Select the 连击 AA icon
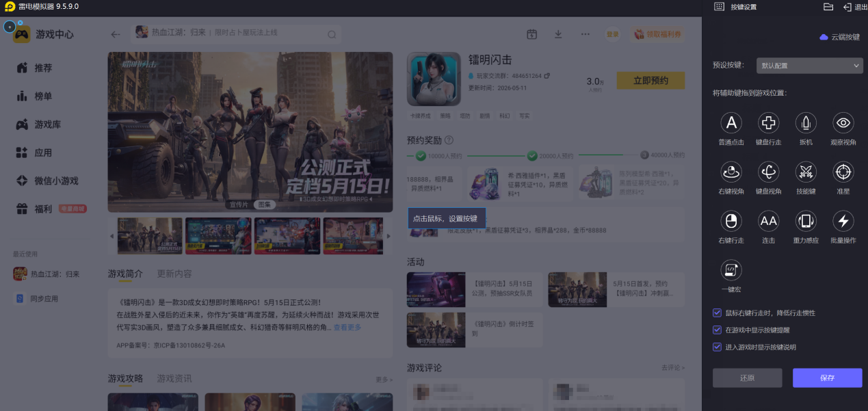The height and width of the screenshot is (411, 868). (x=769, y=221)
